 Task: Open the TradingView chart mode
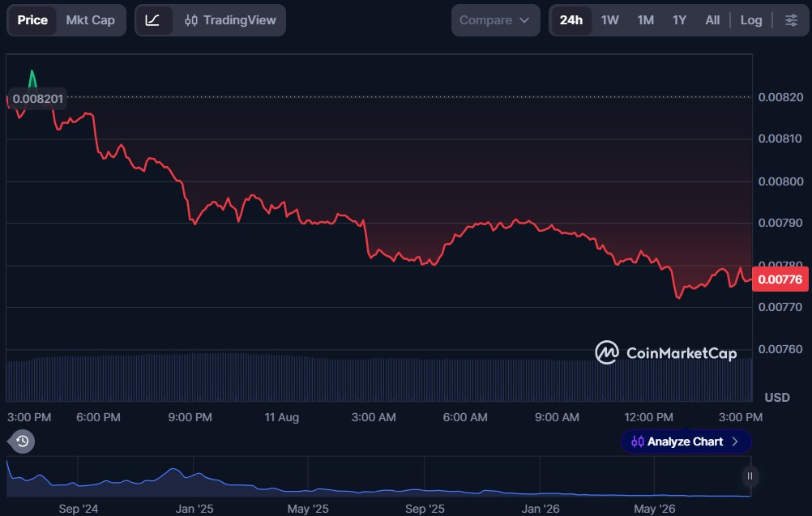[230, 20]
